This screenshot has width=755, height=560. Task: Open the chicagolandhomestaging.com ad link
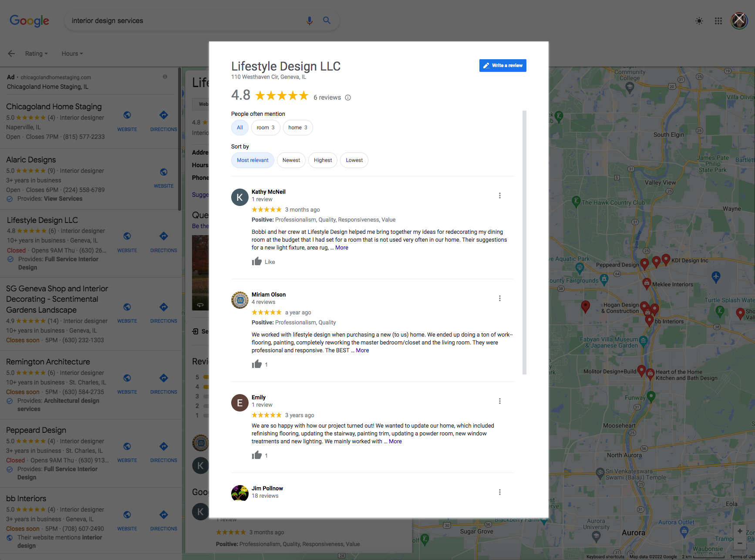click(x=56, y=77)
